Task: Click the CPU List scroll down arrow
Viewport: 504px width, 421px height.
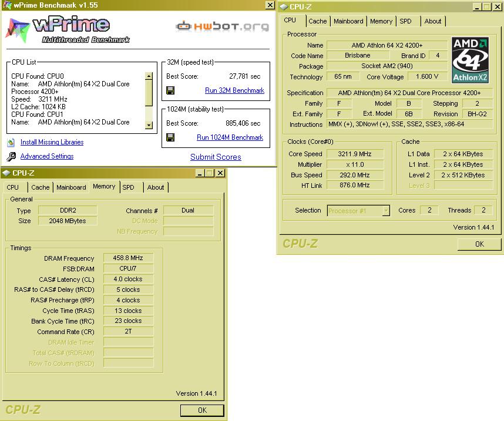Action: point(149,125)
